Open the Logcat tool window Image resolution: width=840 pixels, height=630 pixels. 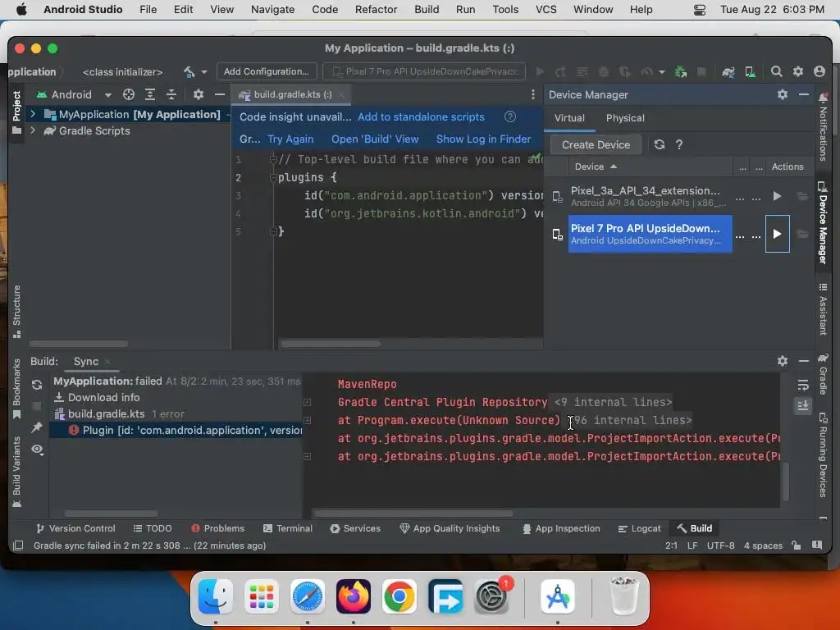click(639, 528)
